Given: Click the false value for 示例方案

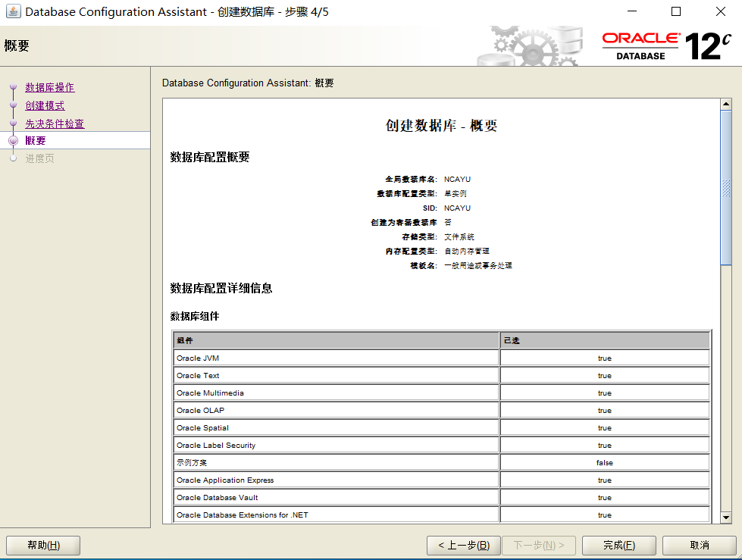Looking at the screenshot, I should pyautogui.click(x=605, y=462).
